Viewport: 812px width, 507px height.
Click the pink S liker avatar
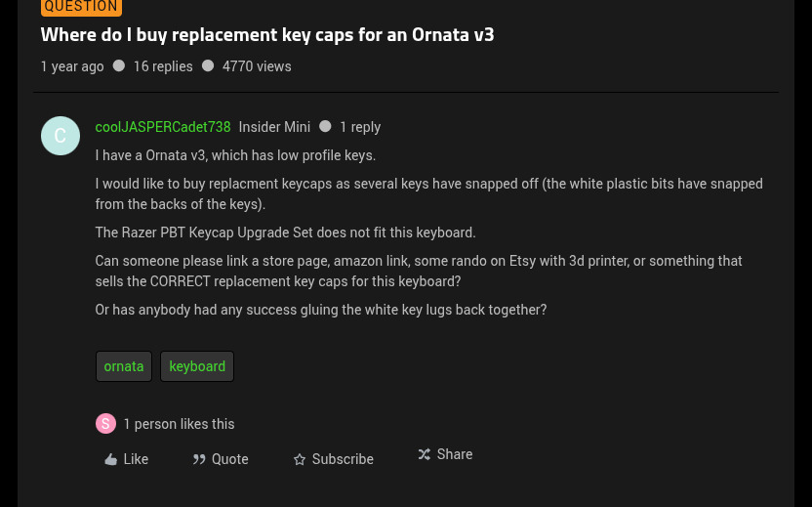click(105, 423)
